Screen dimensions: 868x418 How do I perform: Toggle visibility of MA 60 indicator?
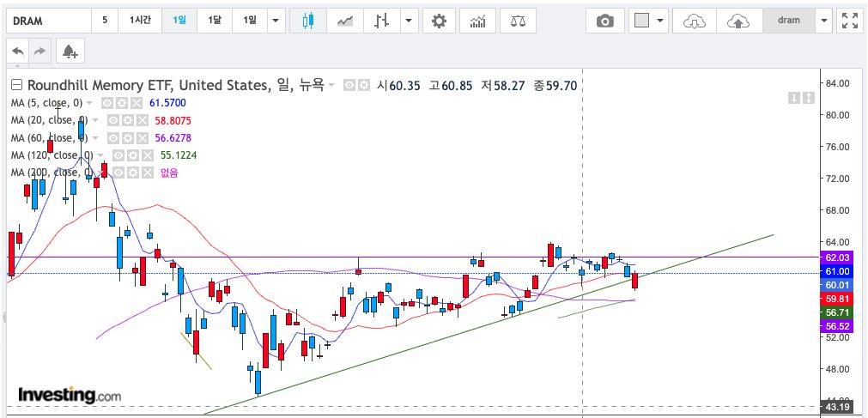[x=113, y=138]
